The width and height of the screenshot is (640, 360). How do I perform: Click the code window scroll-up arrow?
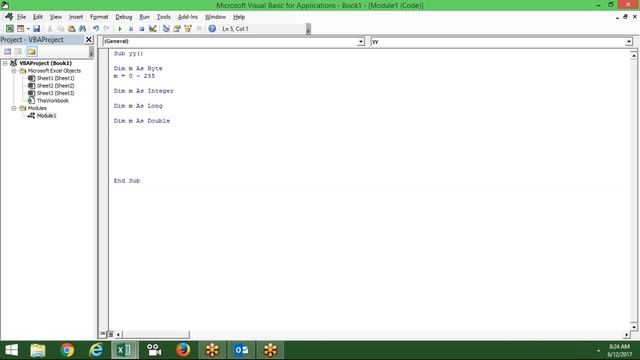tap(633, 55)
